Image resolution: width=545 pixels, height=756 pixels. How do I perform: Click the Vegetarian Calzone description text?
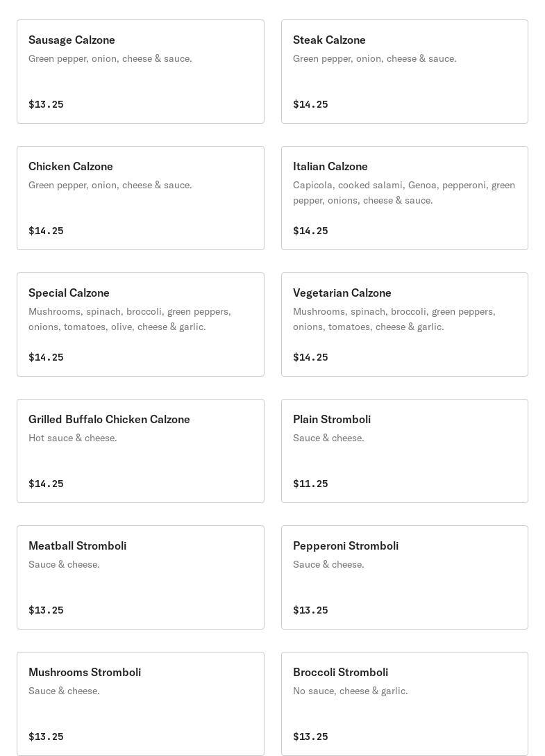point(394,319)
